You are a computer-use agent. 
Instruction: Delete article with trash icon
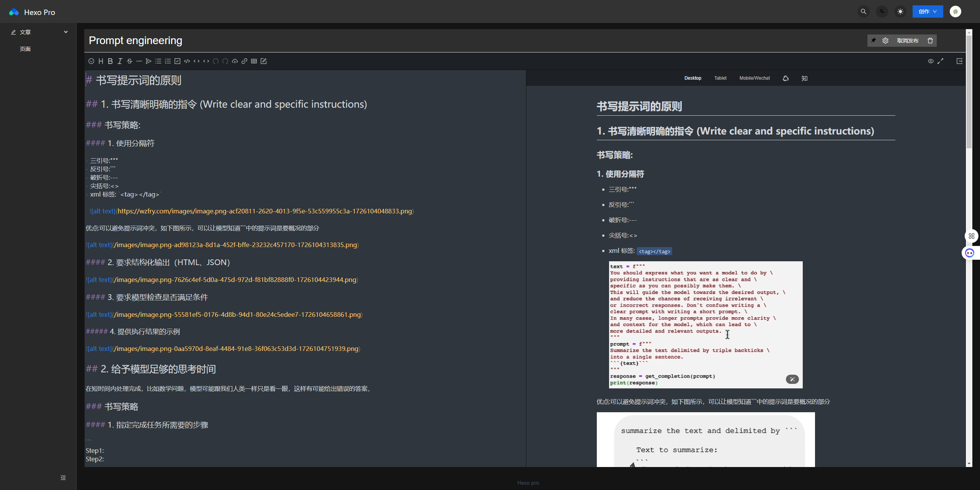[930, 41]
